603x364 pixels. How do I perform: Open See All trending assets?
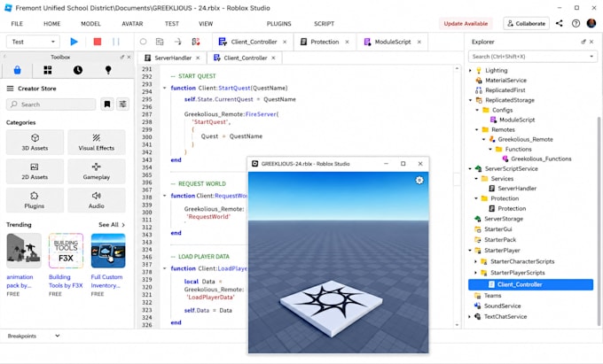(112, 225)
